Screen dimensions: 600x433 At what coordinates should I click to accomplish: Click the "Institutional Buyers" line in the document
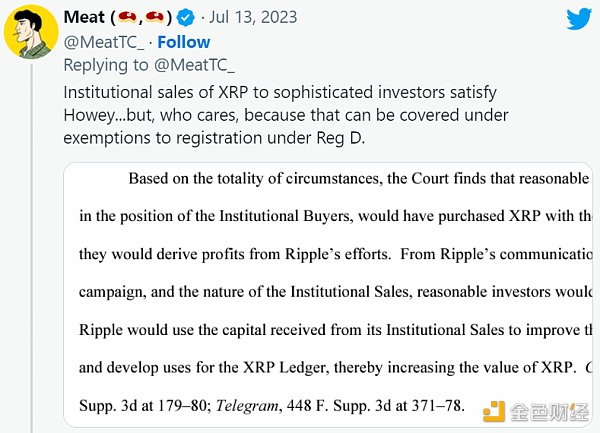click(335, 216)
